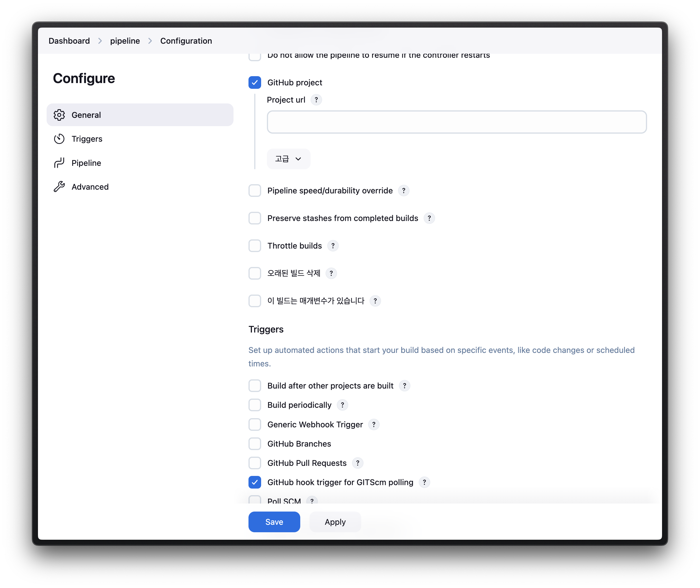Image resolution: width=700 pixels, height=588 pixels.
Task: Open help for GitHub Pull Requests
Action: (357, 463)
